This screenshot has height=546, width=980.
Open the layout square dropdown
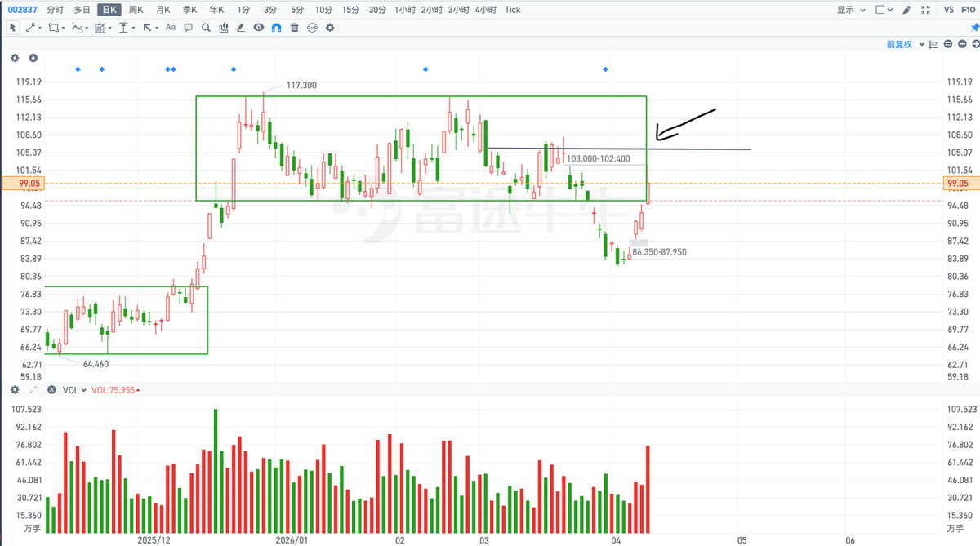(884, 10)
